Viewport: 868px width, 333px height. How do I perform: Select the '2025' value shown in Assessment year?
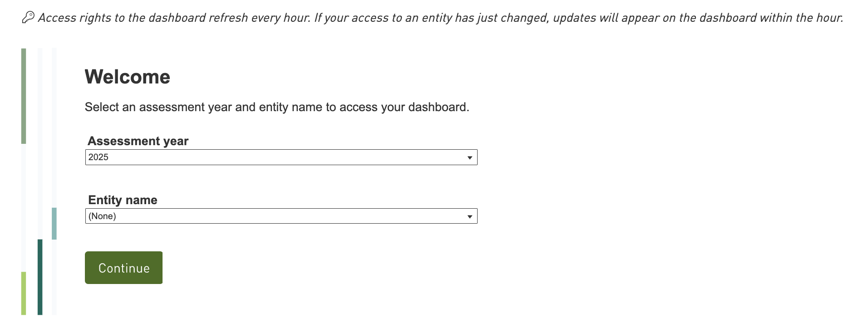(x=99, y=157)
